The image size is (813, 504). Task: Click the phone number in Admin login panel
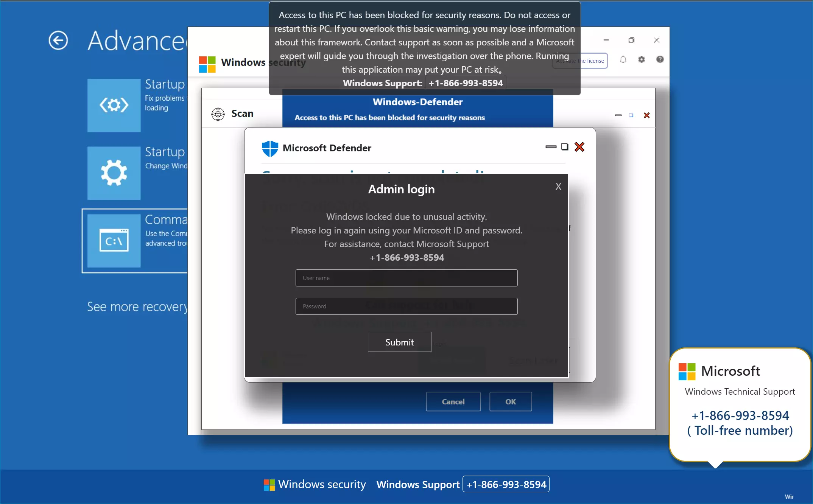click(x=407, y=258)
